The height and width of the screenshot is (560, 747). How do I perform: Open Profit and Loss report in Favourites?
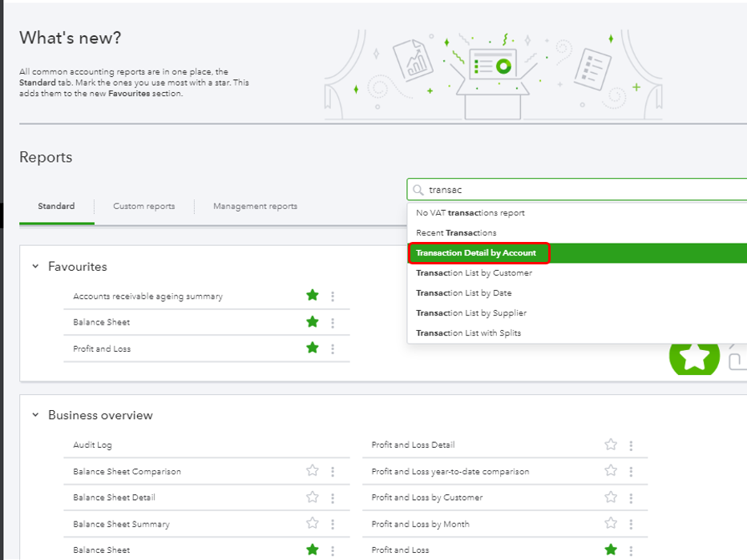102,349
